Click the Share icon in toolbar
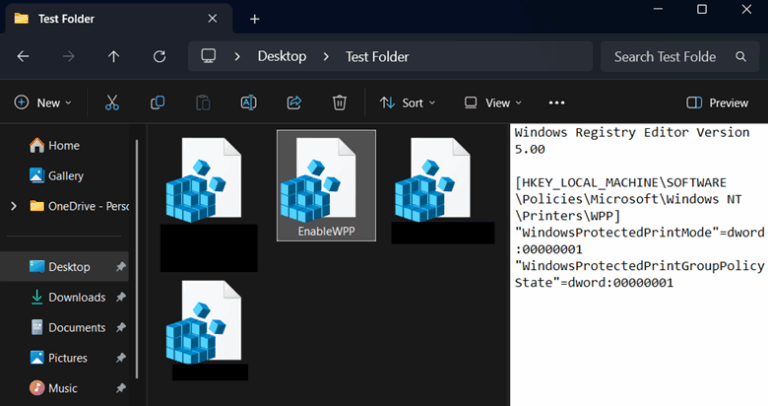The width and height of the screenshot is (768, 406). (294, 103)
